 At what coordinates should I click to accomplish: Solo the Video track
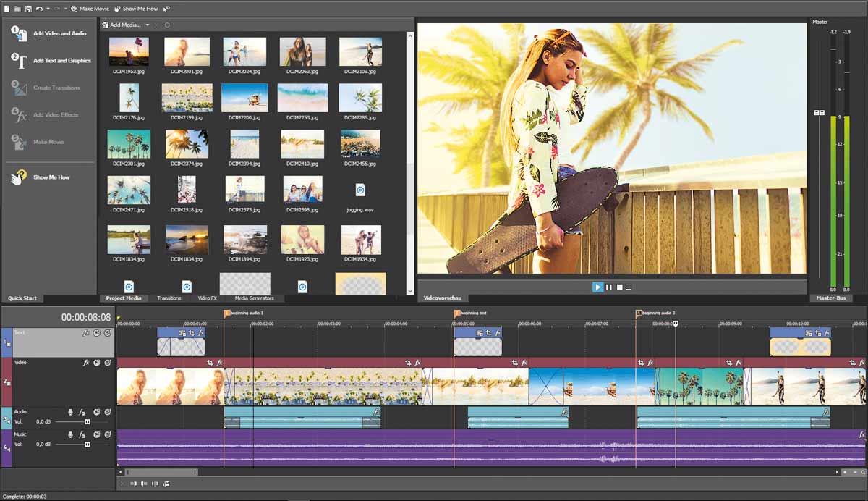(109, 362)
